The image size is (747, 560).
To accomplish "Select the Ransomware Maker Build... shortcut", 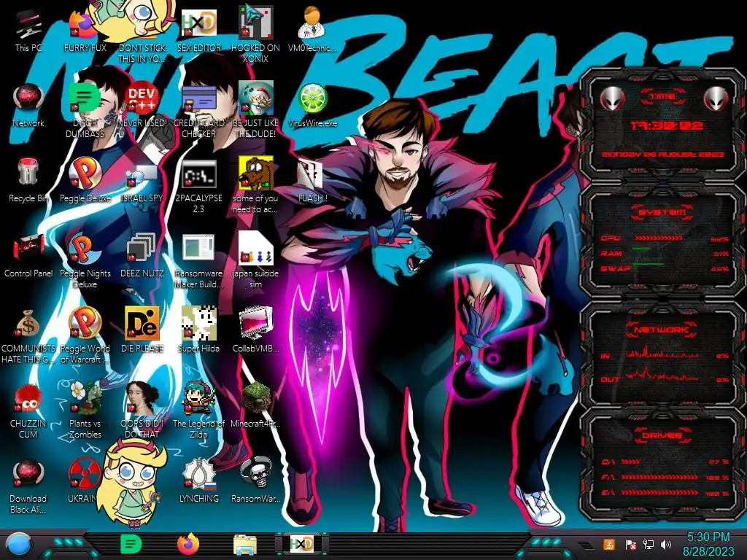I will [198, 261].
